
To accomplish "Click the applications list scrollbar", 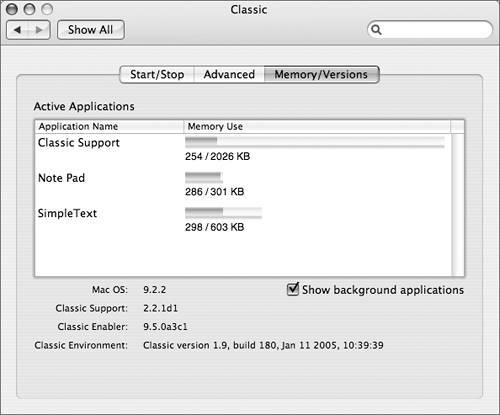I will (x=457, y=205).
